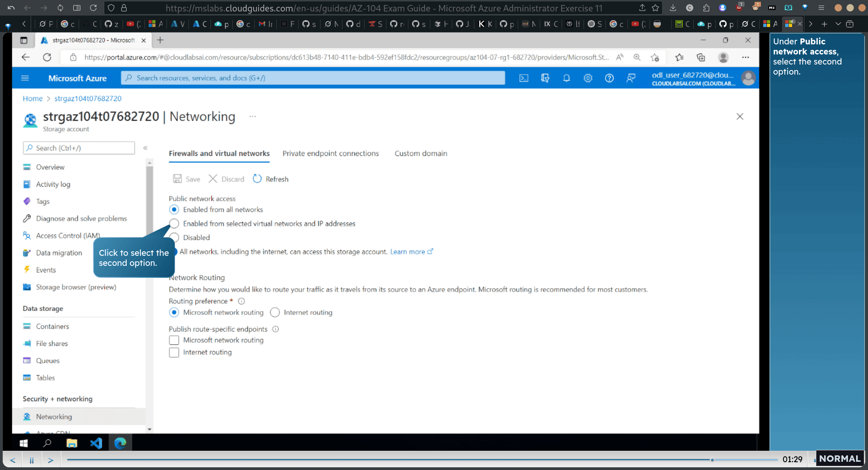Collapse the left resource menu chevron
The image size is (868, 470).
[x=145, y=148]
